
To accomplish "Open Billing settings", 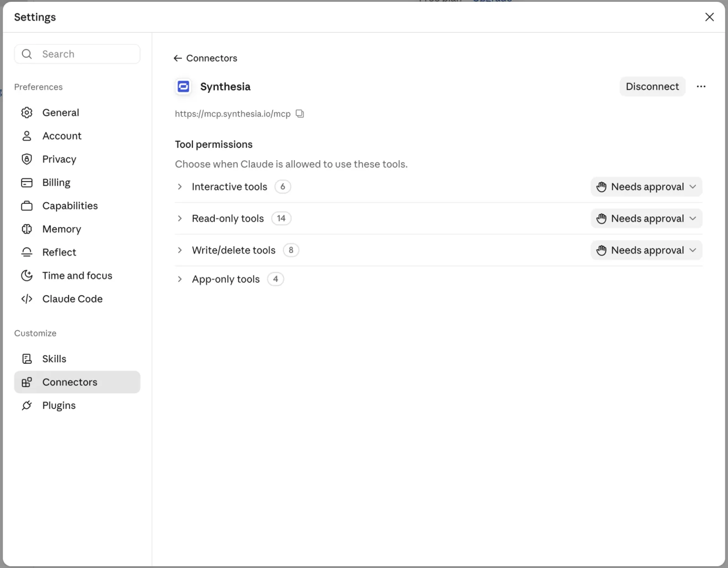I will click(x=77, y=183).
